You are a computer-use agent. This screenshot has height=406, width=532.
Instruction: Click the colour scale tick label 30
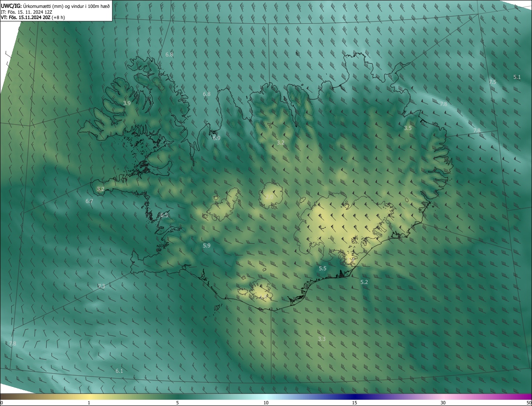(443, 403)
